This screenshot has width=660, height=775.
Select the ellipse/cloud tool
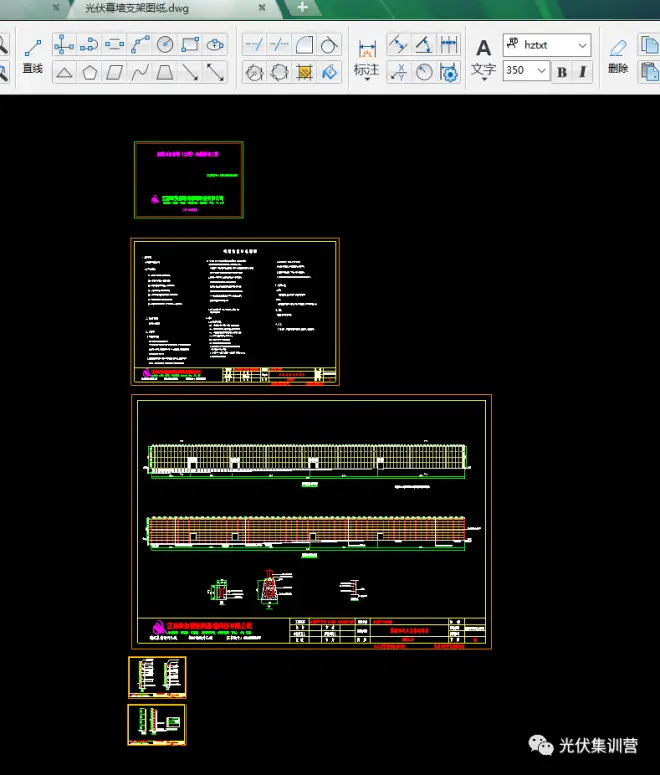click(215, 45)
